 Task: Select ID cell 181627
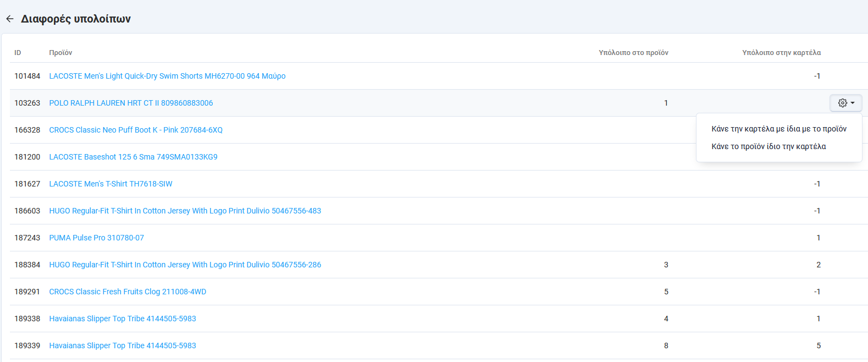tap(27, 184)
